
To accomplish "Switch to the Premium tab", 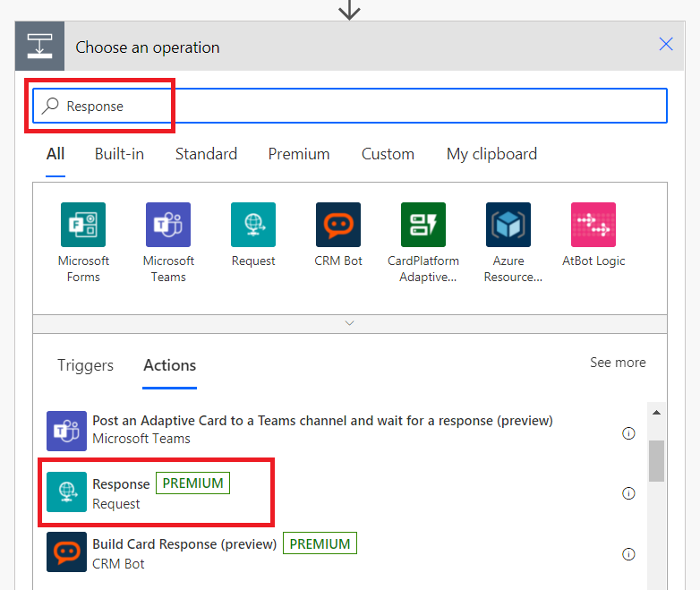I will click(299, 154).
